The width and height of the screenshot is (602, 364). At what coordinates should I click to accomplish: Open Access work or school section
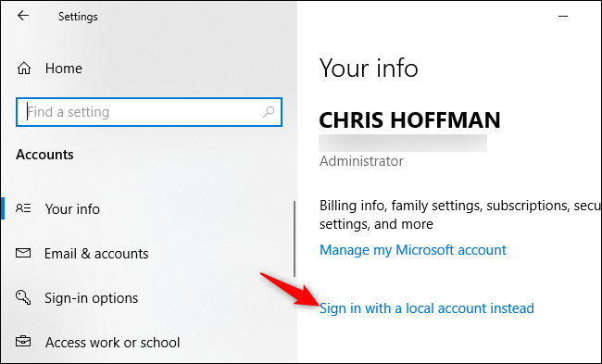tap(112, 343)
